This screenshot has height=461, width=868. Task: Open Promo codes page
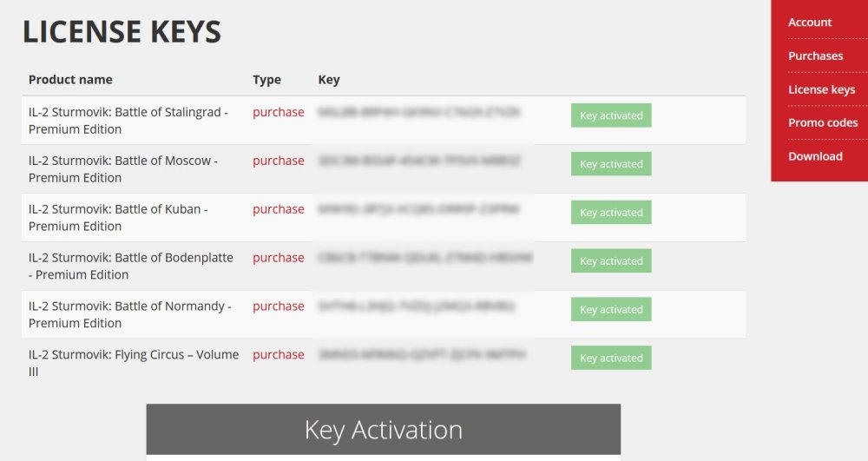point(823,122)
